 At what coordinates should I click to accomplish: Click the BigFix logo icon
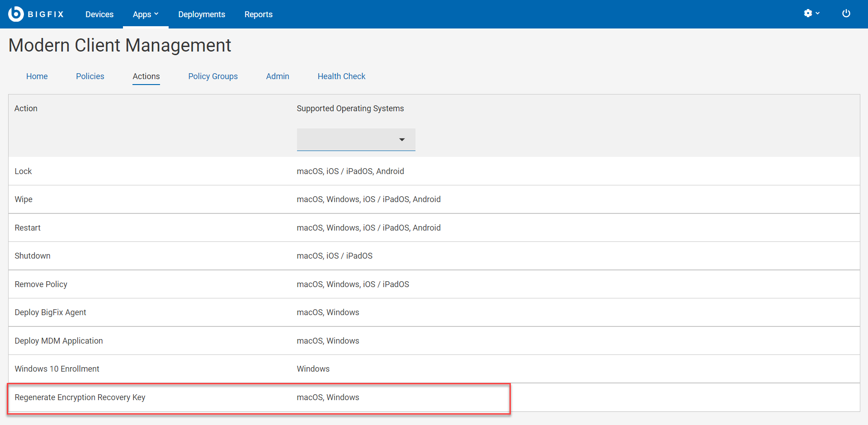pos(16,14)
